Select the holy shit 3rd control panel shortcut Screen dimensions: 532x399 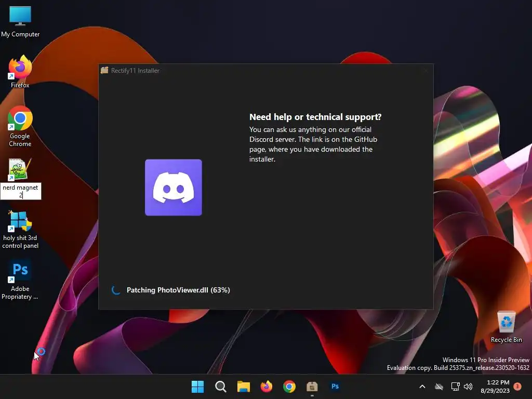coord(20,229)
